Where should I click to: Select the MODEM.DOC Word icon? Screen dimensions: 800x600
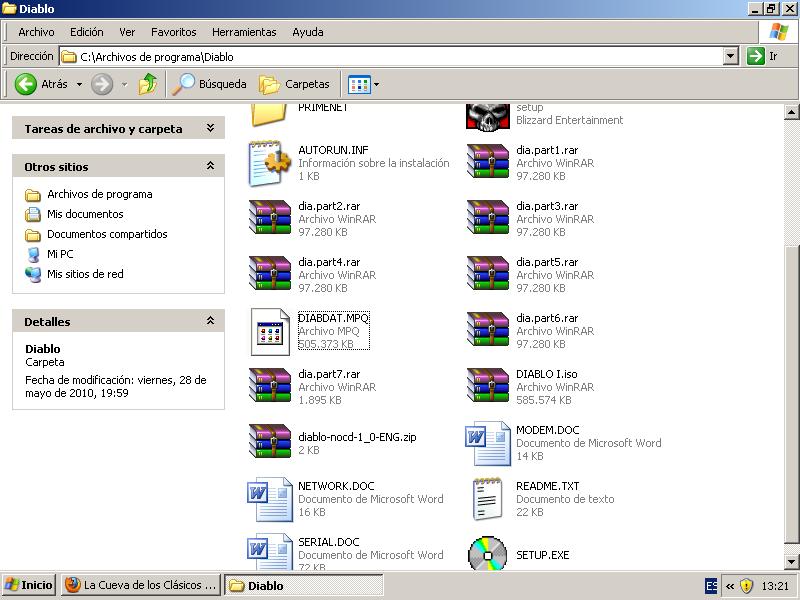click(488, 443)
